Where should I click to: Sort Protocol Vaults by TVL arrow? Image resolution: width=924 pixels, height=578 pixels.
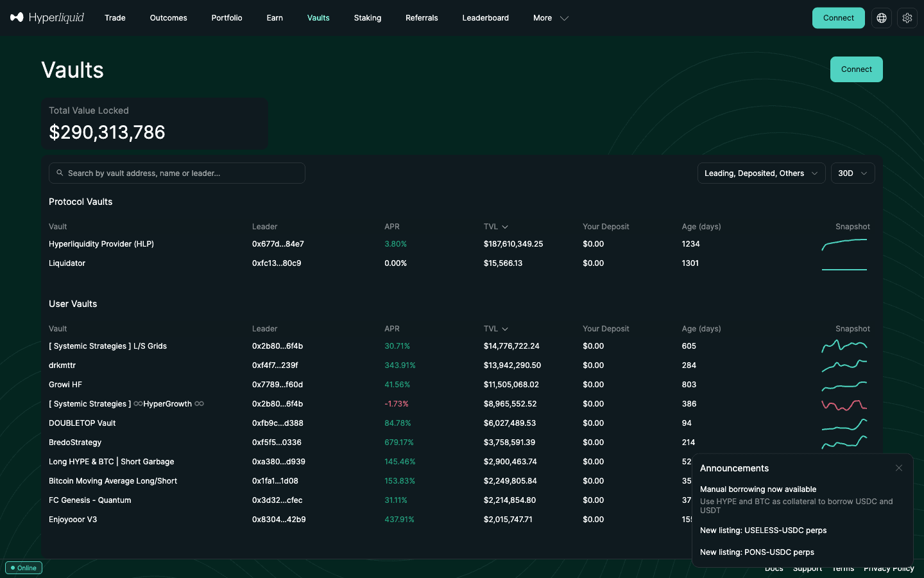click(505, 227)
